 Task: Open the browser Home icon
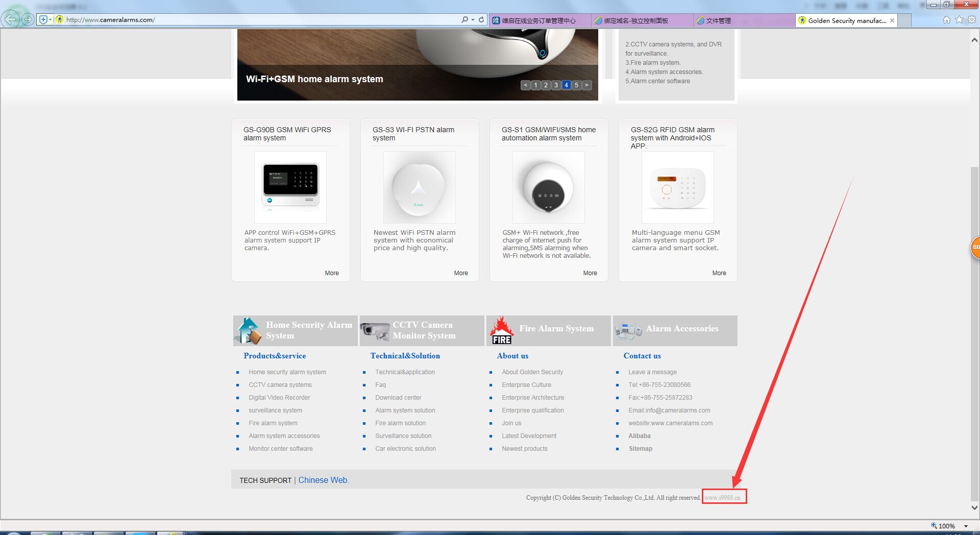point(946,19)
